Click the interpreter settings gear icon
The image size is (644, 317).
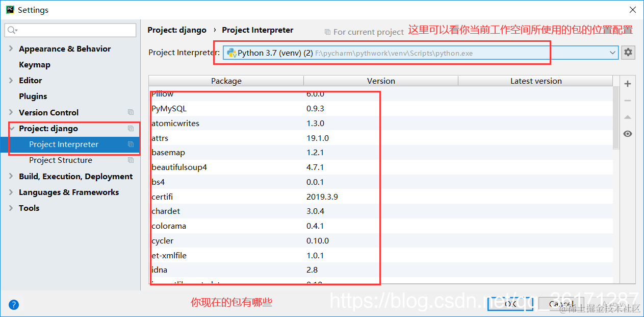pyautogui.click(x=628, y=52)
